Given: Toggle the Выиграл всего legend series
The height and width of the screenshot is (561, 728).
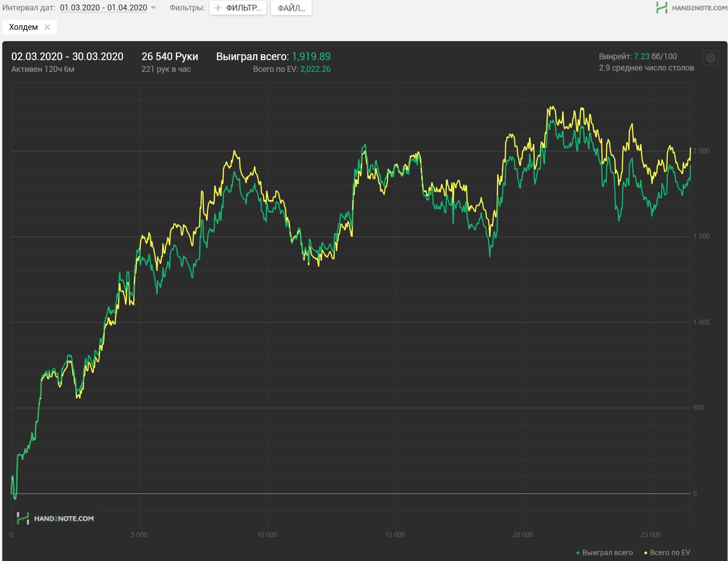Looking at the screenshot, I should [x=605, y=552].
